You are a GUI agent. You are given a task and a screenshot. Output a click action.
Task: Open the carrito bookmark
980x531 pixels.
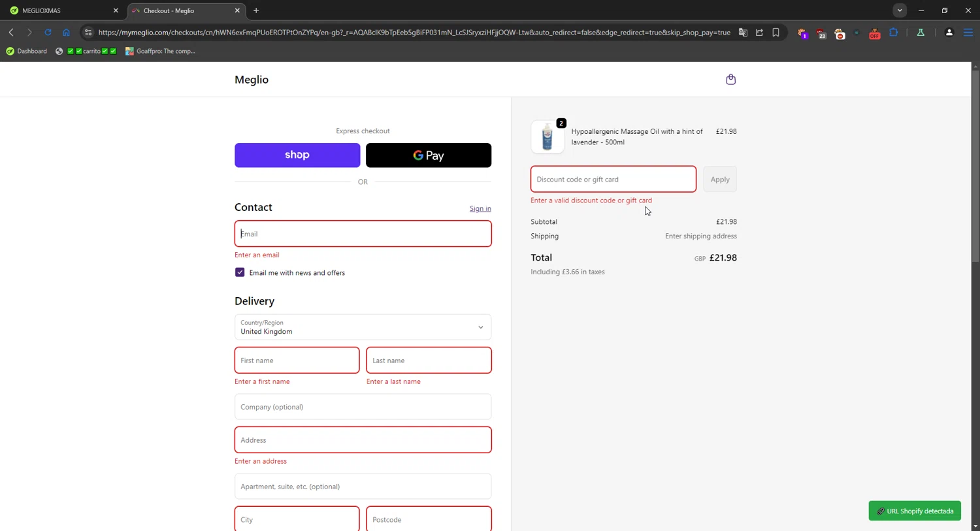(x=86, y=51)
